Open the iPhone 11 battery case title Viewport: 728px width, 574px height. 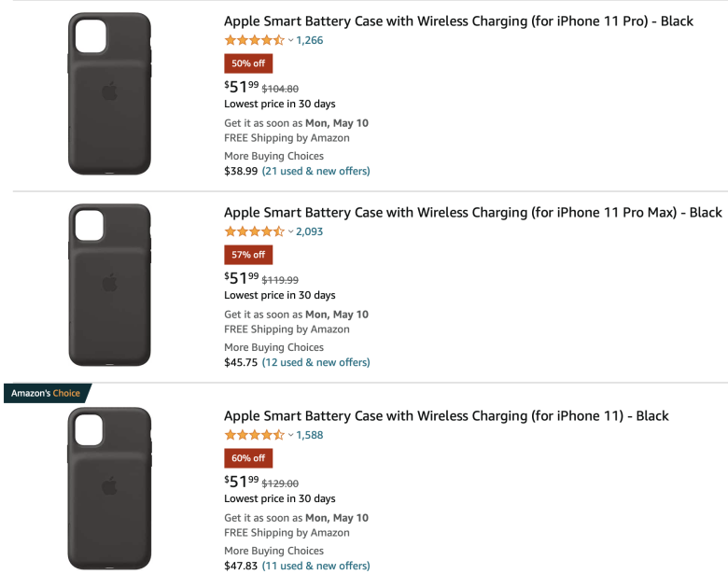pyautogui.click(x=446, y=416)
